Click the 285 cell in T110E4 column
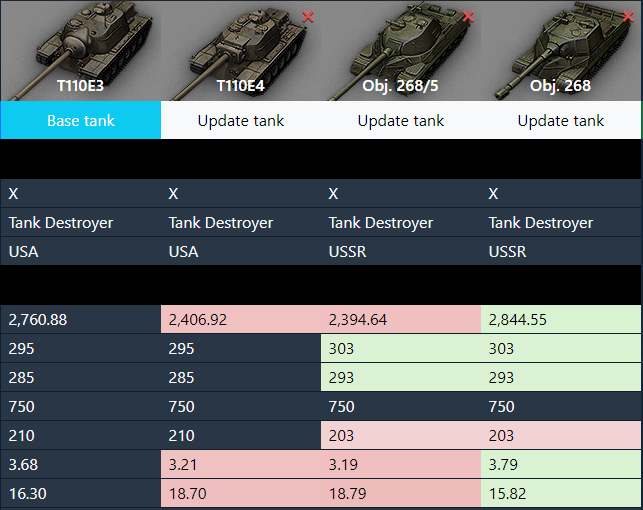This screenshot has height=510, width=643. [241, 378]
